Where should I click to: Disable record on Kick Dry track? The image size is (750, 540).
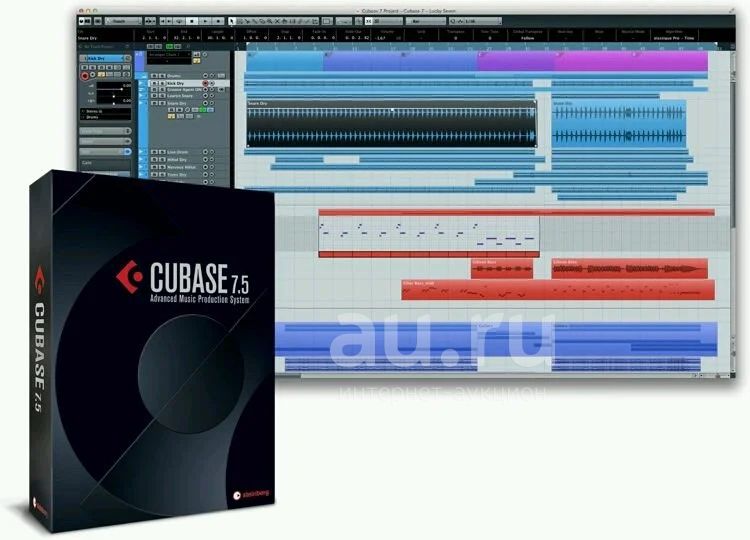205,83
